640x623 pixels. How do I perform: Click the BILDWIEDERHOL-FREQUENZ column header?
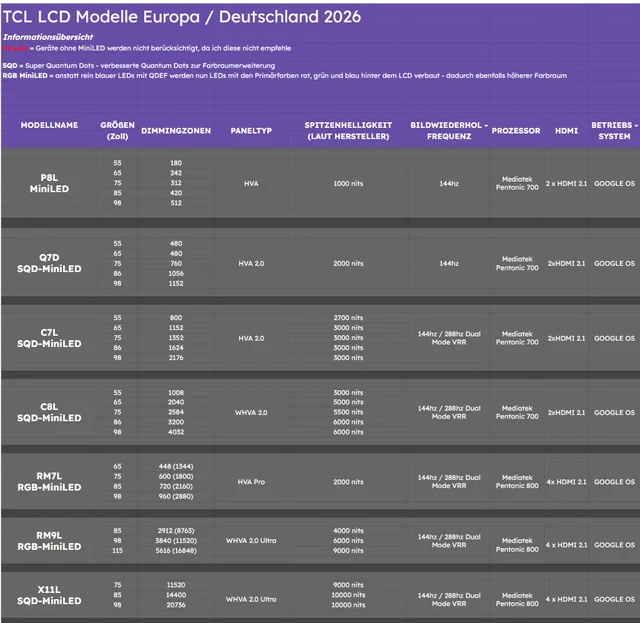449,131
